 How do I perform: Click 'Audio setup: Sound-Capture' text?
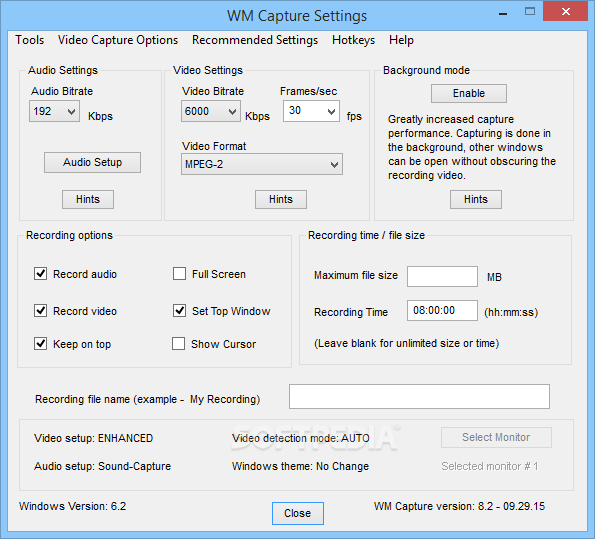coord(102,466)
